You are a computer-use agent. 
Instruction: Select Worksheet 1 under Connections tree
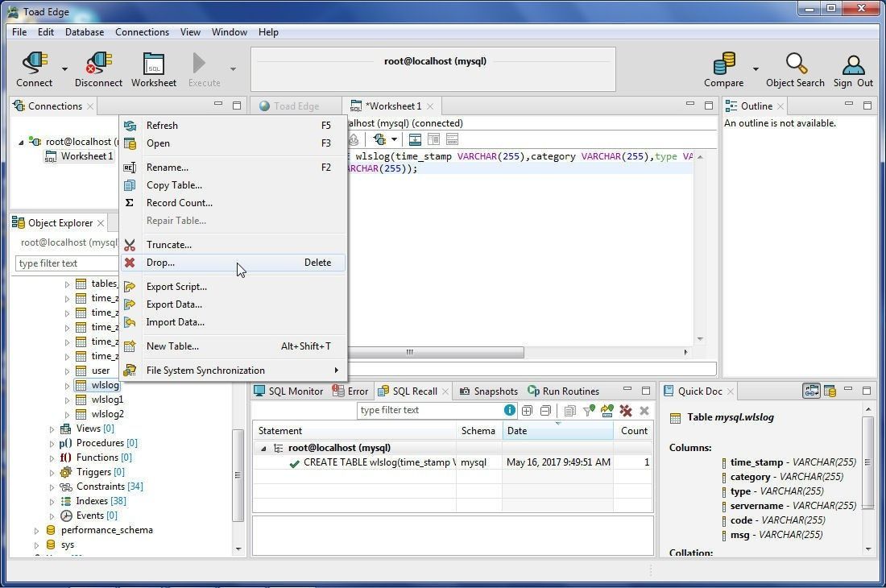[86, 156]
